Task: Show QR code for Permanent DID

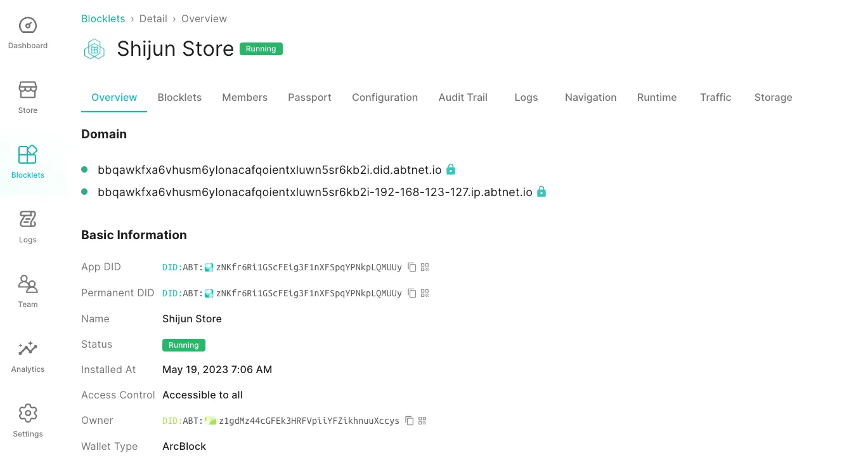Action: point(425,293)
